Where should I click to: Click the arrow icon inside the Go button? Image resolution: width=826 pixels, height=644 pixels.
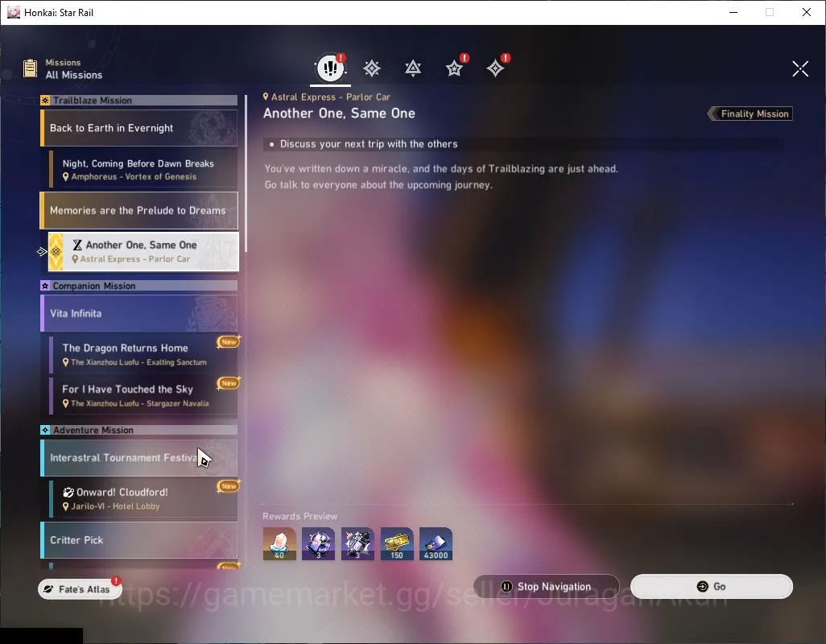(x=702, y=587)
